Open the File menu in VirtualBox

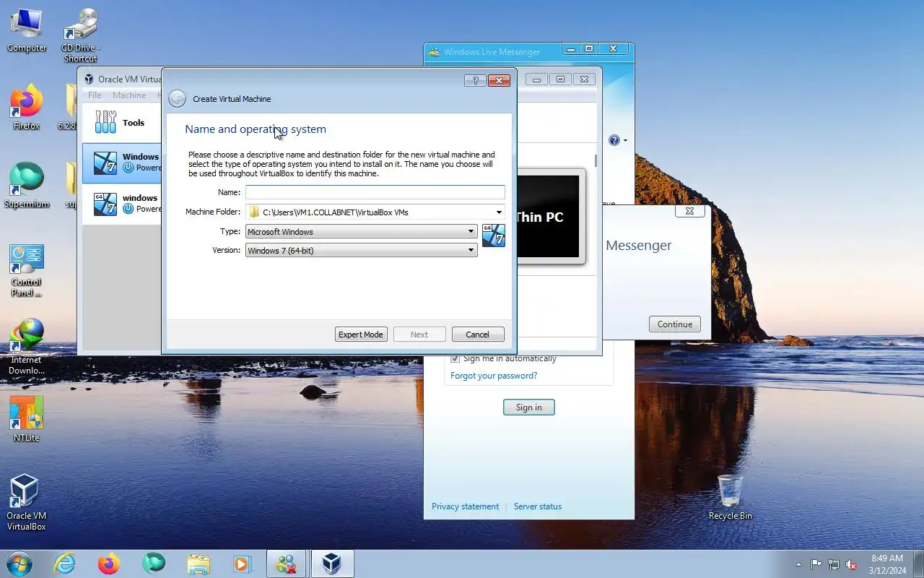click(95, 95)
